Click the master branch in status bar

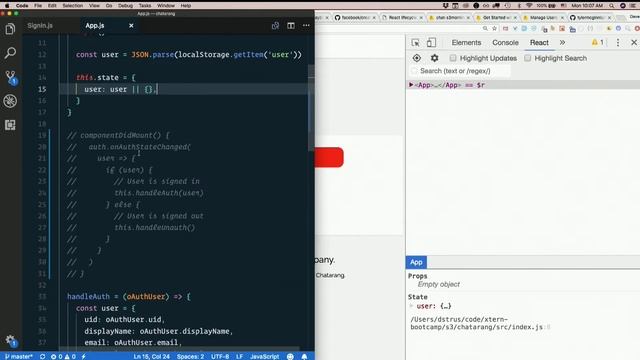pyautogui.click(x=19, y=356)
